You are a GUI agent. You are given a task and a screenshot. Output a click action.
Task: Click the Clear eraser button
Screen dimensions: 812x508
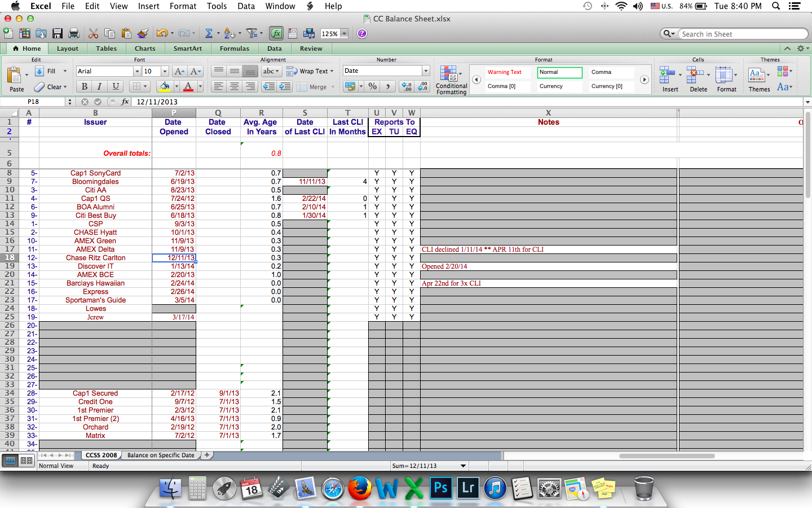tap(50, 87)
